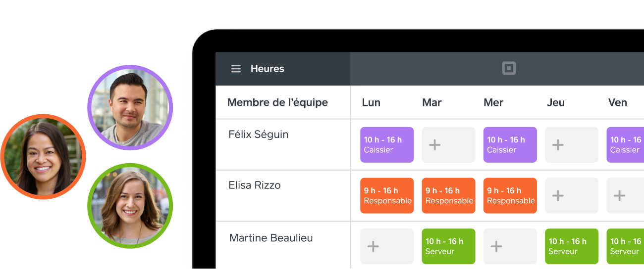Click the orange-ringed woman's profile photo

43,157
